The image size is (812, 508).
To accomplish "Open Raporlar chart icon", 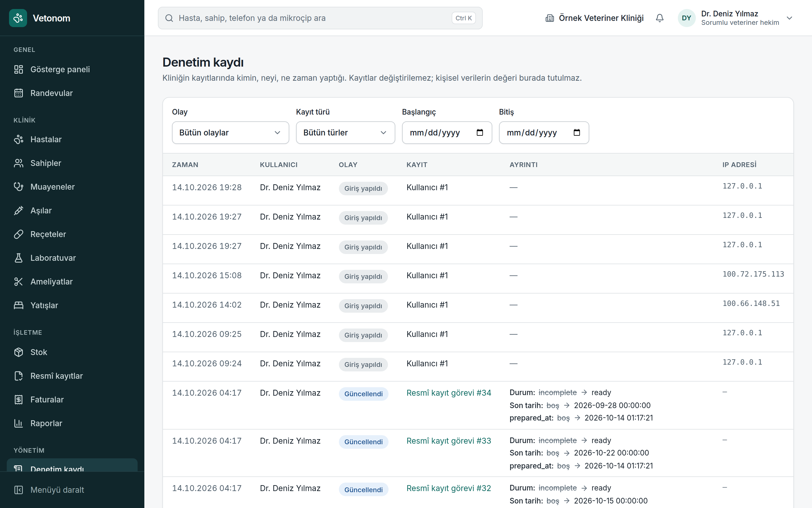I will [18, 423].
